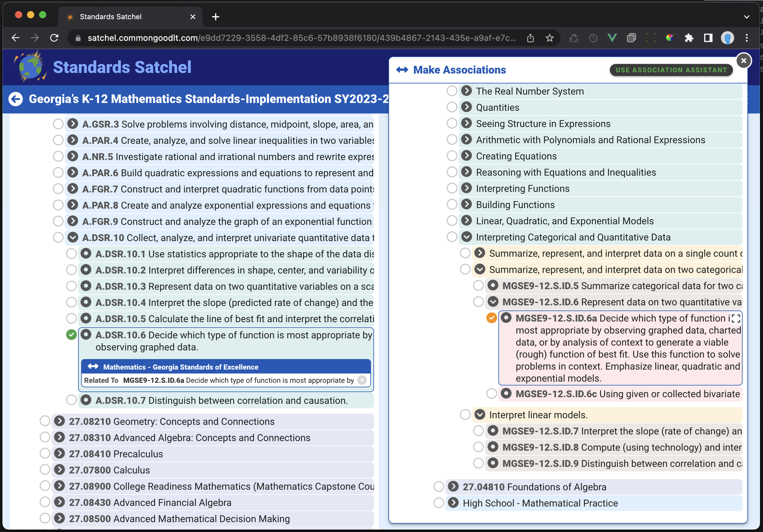Click the green checkmark beside A.DSR.10.6
Viewport: 763px width, 532px height.
(71, 335)
